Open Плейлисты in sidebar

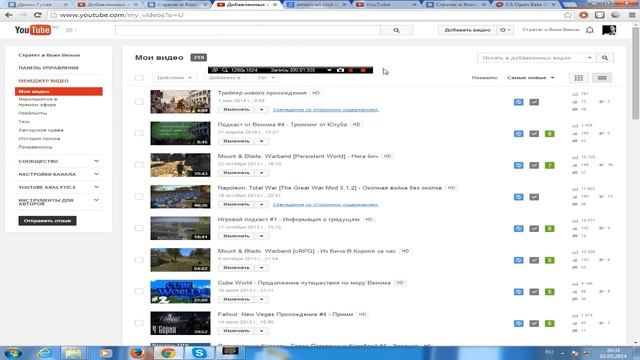pos(33,113)
